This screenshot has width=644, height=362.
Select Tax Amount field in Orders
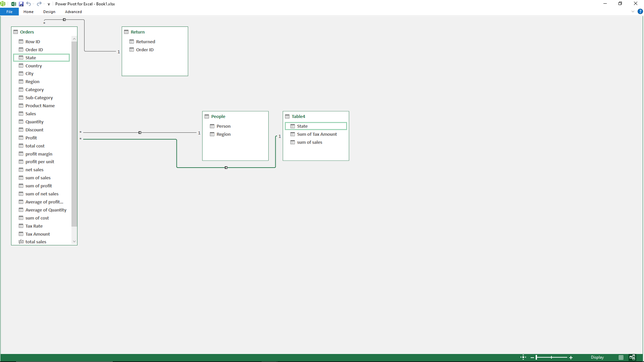[x=38, y=234]
